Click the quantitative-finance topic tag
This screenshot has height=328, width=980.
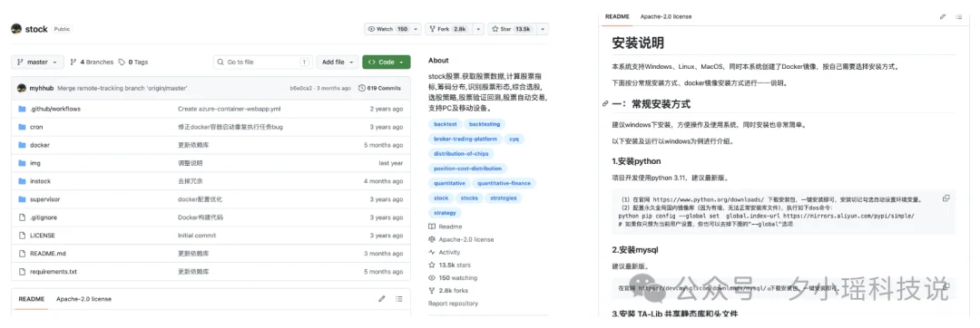click(504, 183)
